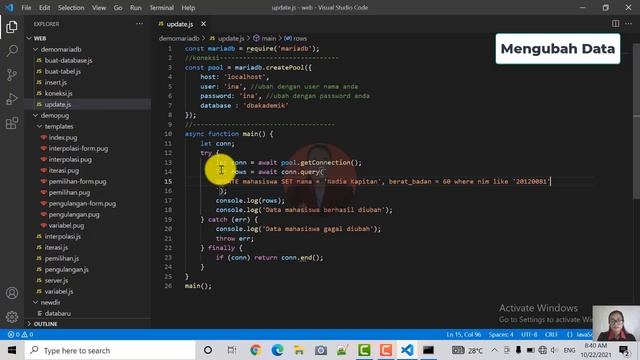Launch Google Chrome from the taskbar

(x=256, y=350)
